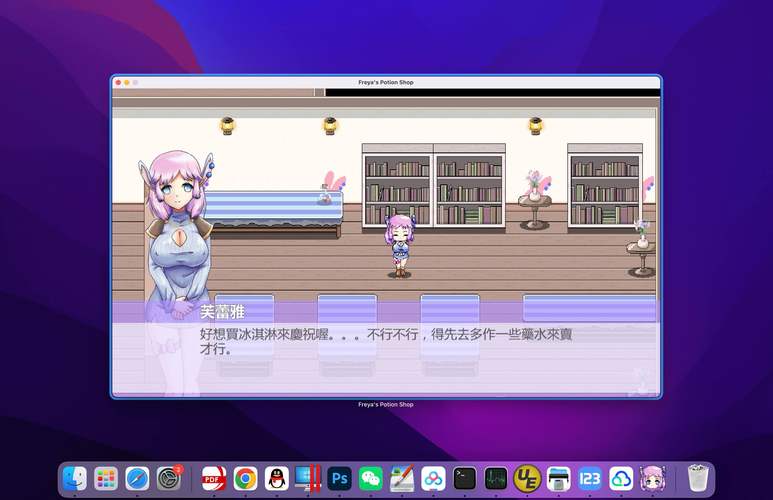Viewport: 773px width, 500px height.
Task: Open Finder from the Dock
Action: (75, 478)
